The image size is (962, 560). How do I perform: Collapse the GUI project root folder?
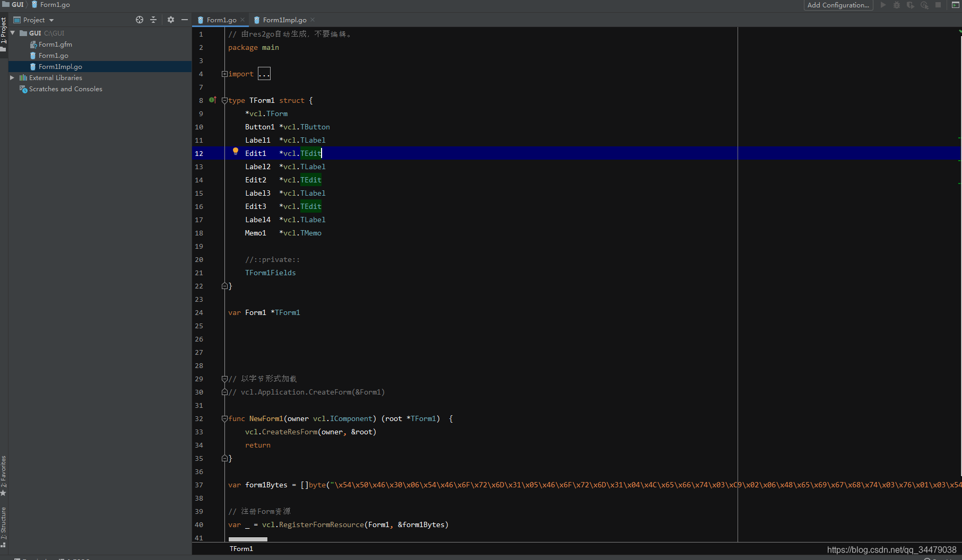pyautogui.click(x=13, y=33)
